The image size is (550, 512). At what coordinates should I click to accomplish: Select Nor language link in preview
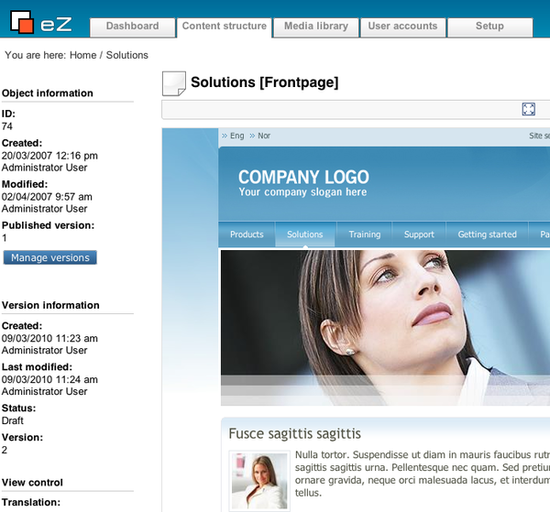(x=264, y=136)
